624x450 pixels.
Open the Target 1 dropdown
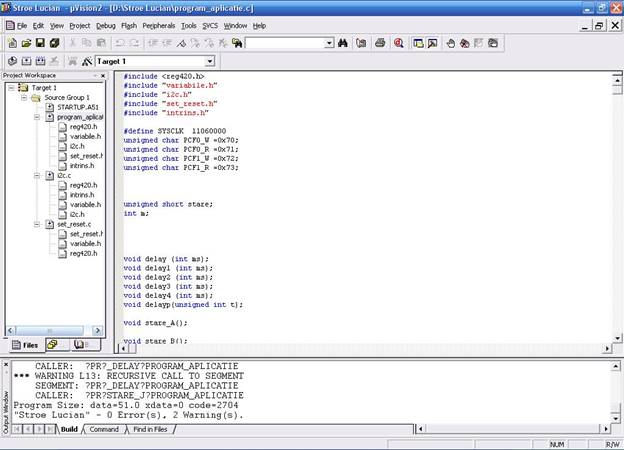[210, 62]
